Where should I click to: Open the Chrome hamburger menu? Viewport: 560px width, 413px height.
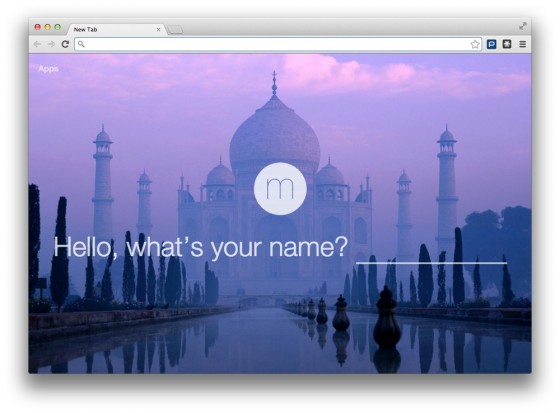(x=522, y=44)
